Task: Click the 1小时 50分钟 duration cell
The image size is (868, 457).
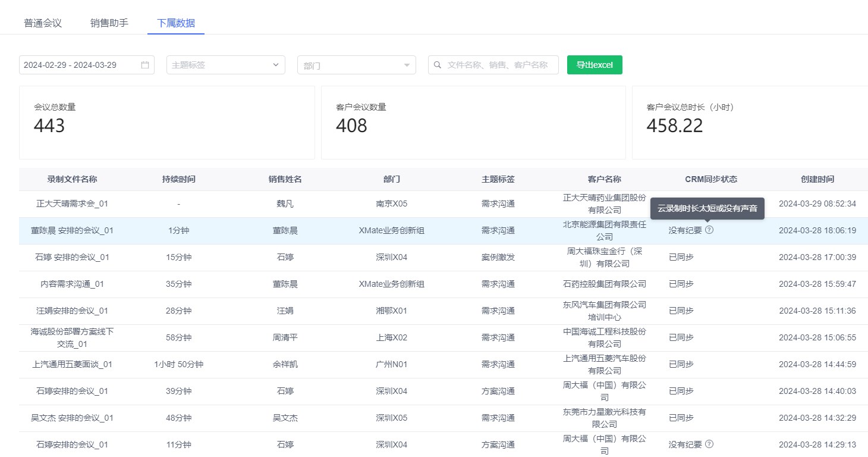Action: (x=179, y=364)
